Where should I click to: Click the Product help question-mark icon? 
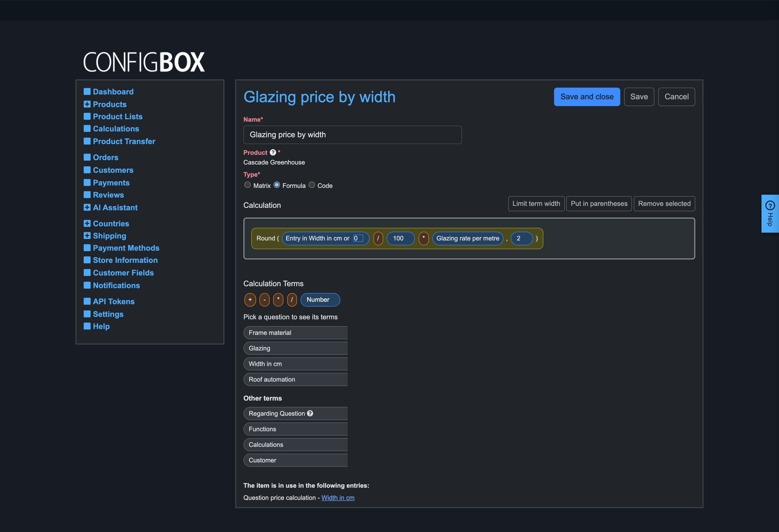[x=273, y=152]
